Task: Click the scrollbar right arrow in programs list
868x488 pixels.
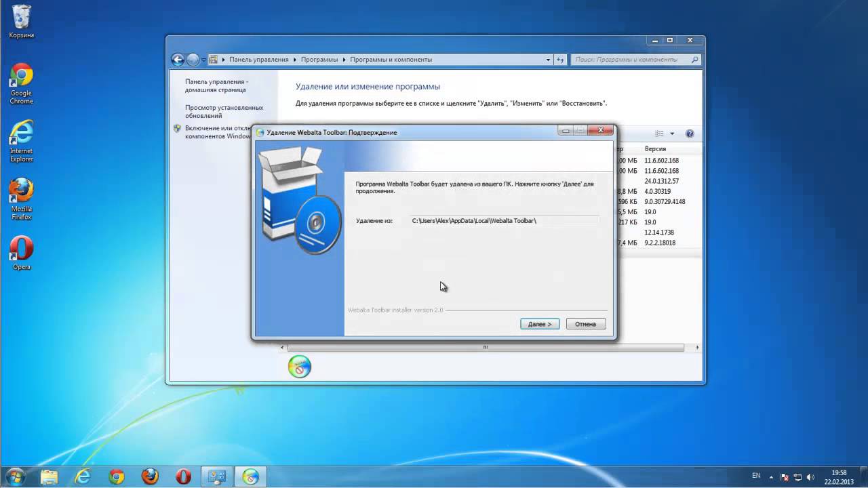Action: point(697,348)
